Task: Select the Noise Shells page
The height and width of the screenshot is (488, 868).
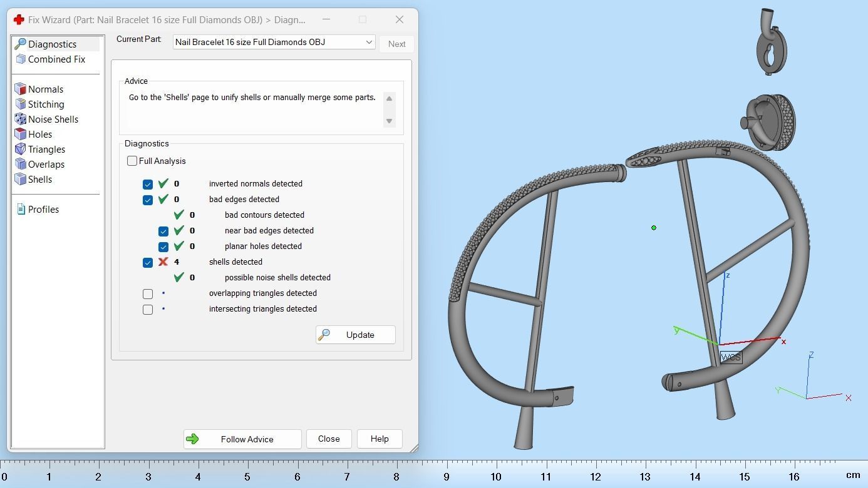Action: pyautogui.click(x=53, y=119)
